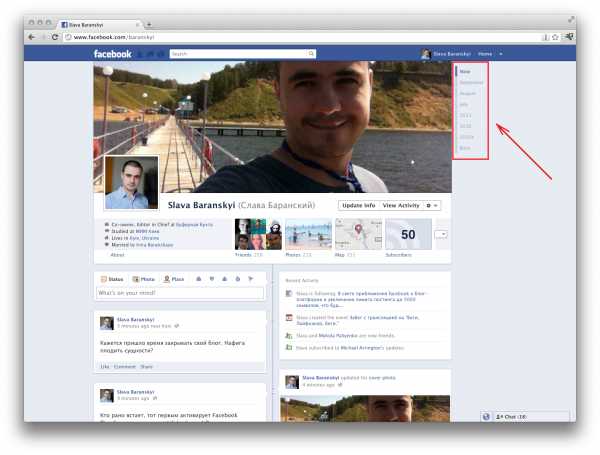Click the browser address bar
The width and height of the screenshot is (600, 455).
[x=304, y=37]
